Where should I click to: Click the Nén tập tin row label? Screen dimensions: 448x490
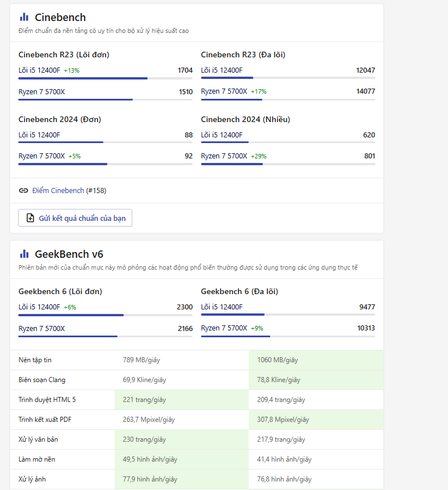[35, 360]
